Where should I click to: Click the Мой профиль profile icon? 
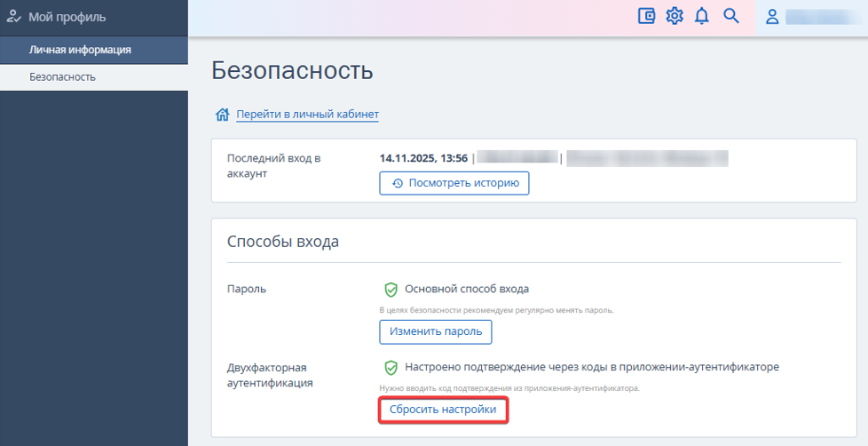point(13,17)
